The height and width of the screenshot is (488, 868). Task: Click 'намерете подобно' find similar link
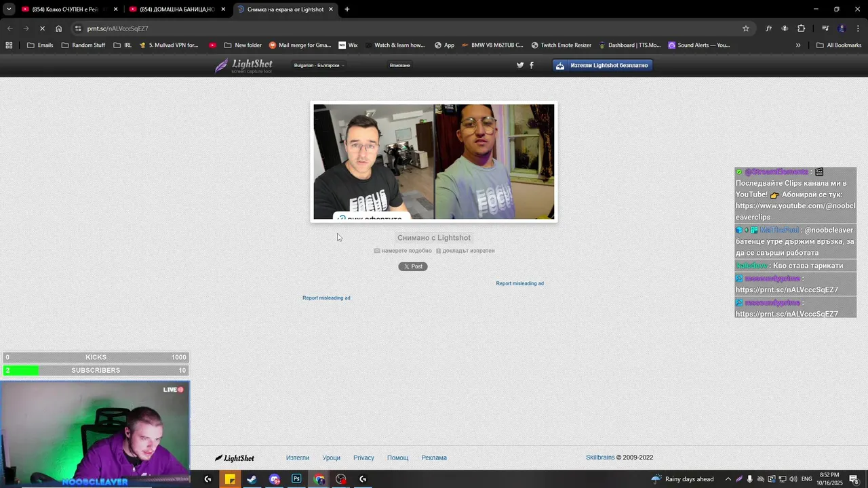(x=403, y=251)
